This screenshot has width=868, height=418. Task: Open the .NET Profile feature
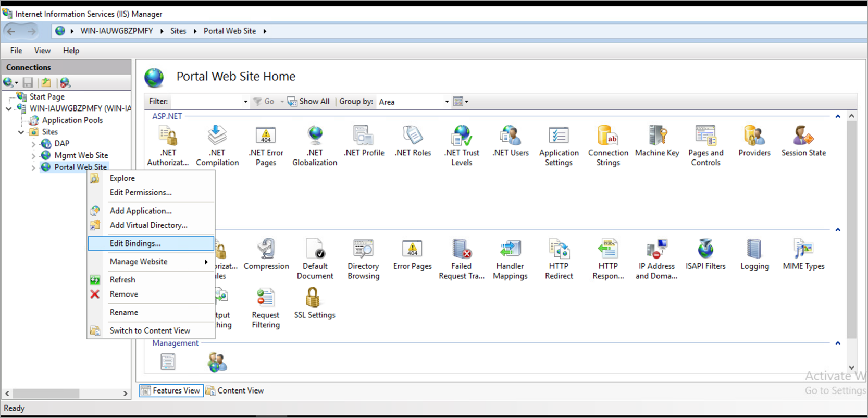pyautogui.click(x=364, y=141)
